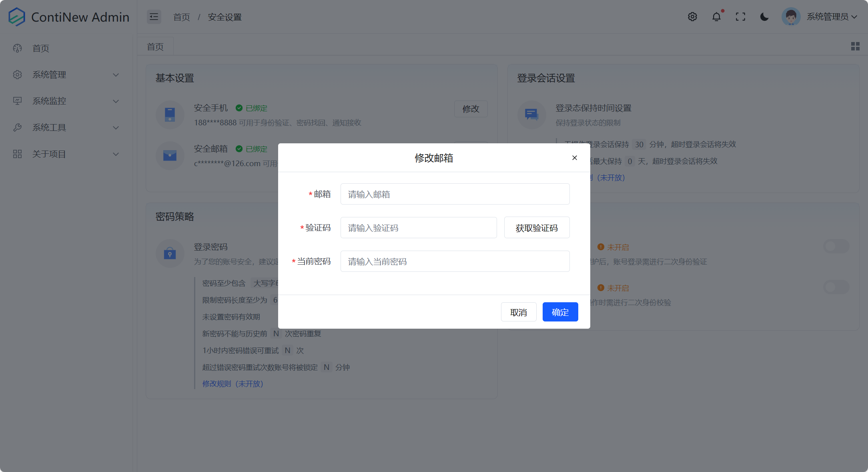Close the 修改邮箱 dialog with the X

click(574, 158)
